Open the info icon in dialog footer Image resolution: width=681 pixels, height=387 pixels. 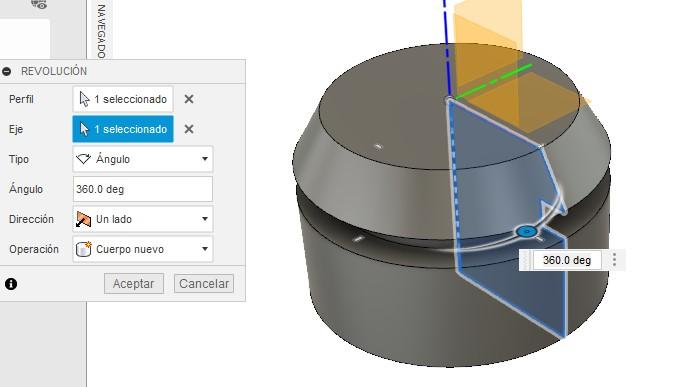11,284
